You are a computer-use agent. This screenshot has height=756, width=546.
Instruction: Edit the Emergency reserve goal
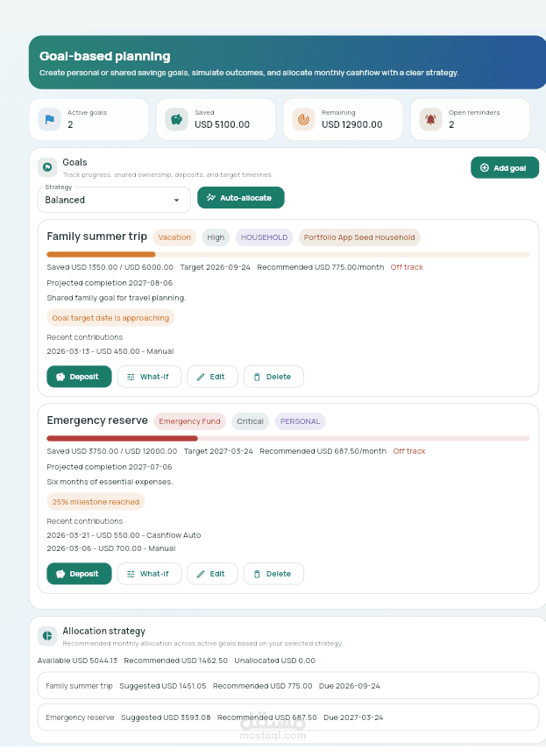click(x=212, y=574)
